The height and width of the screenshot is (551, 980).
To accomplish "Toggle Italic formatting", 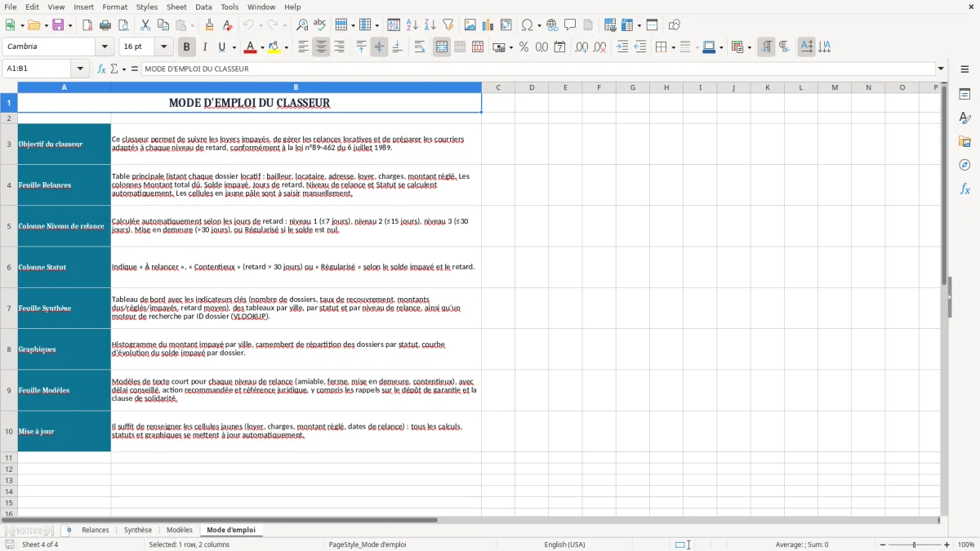I will 204,47.
